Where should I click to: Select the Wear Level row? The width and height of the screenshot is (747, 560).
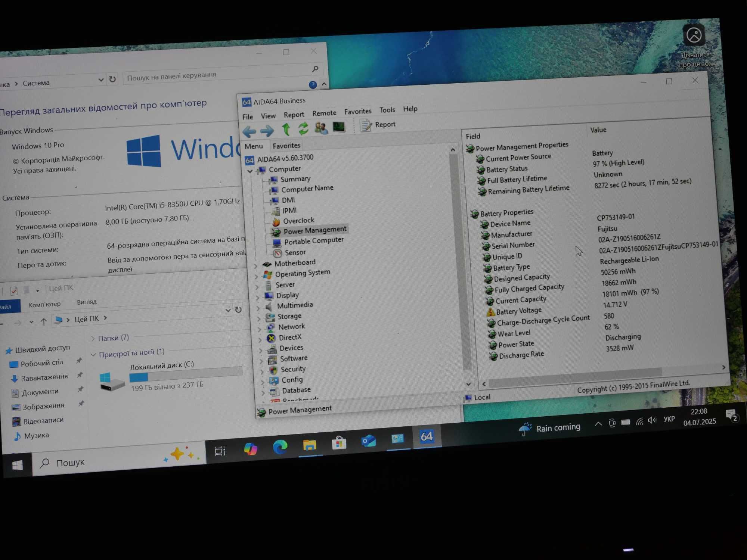coord(509,333)
